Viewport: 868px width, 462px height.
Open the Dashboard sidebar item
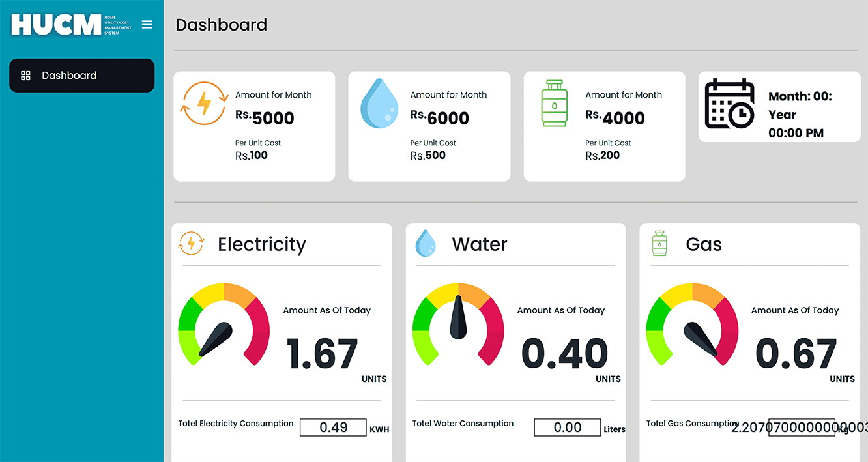(x=81, y=76)
